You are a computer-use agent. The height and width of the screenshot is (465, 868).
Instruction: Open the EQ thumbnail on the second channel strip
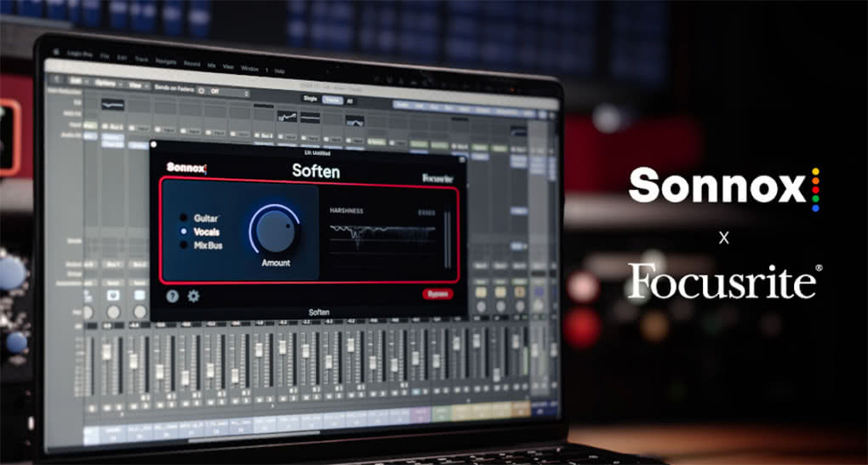click(112, 105)
